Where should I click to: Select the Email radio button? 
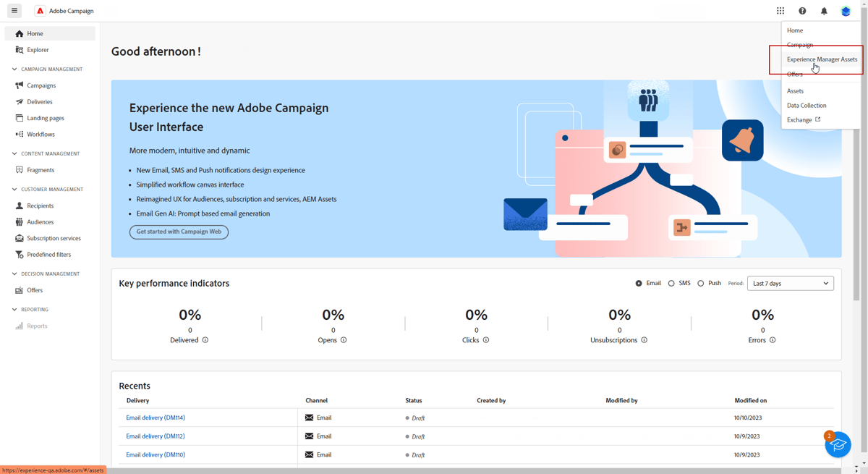[639, 284]
